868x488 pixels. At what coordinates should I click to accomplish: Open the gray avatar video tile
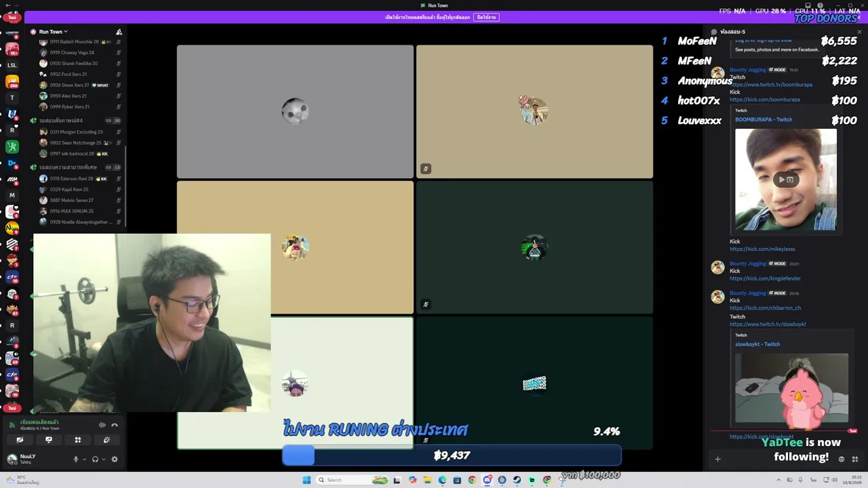(295, 111)
